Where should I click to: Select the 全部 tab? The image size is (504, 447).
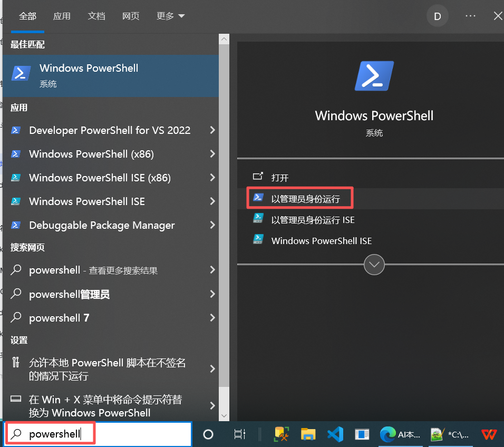(x=27, y=16)
